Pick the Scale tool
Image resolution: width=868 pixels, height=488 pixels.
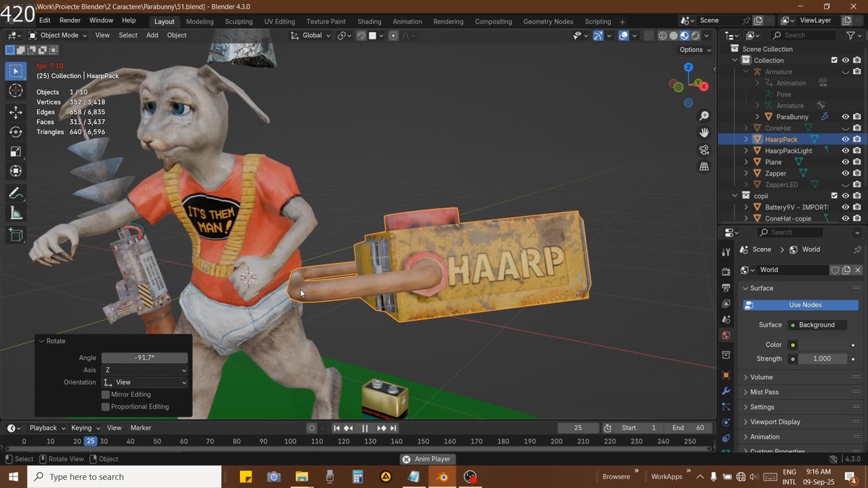[16, 152]
